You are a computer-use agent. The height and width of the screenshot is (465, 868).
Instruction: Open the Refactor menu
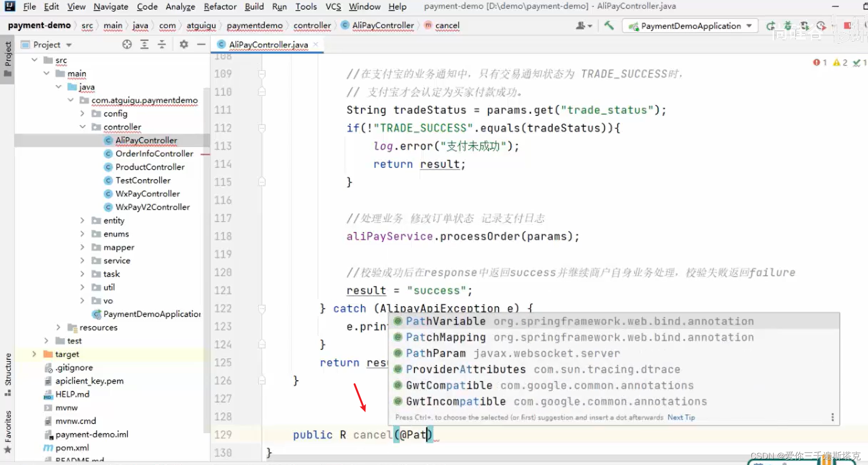tap(220, 6)
